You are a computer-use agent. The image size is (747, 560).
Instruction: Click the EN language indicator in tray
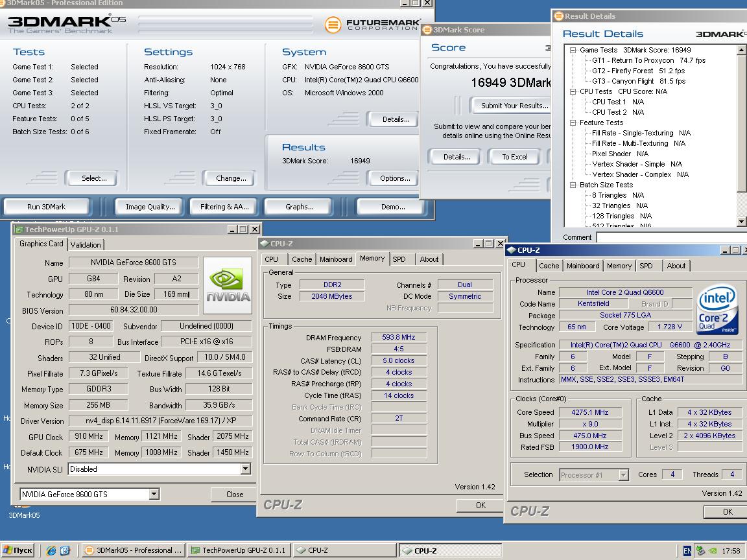(x=687, y=550)
